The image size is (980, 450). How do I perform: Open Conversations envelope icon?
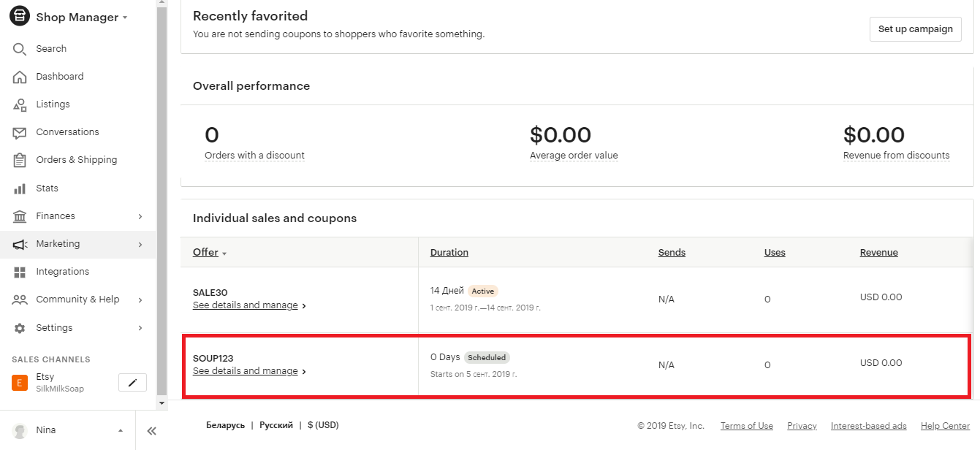[20, 132]
